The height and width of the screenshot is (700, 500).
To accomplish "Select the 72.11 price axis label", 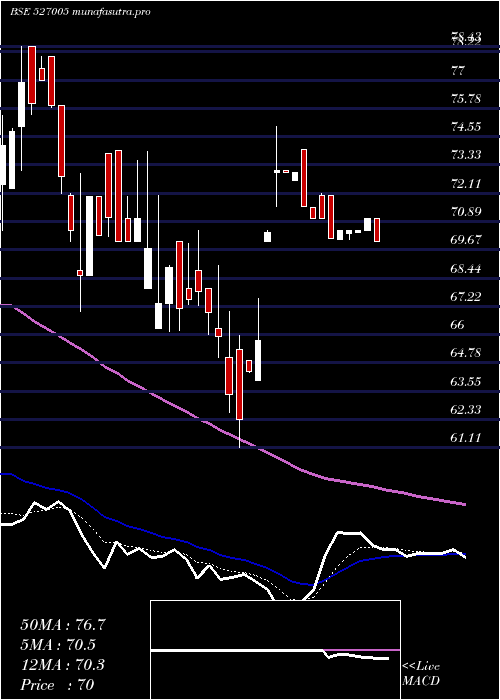I will [466, 183].
